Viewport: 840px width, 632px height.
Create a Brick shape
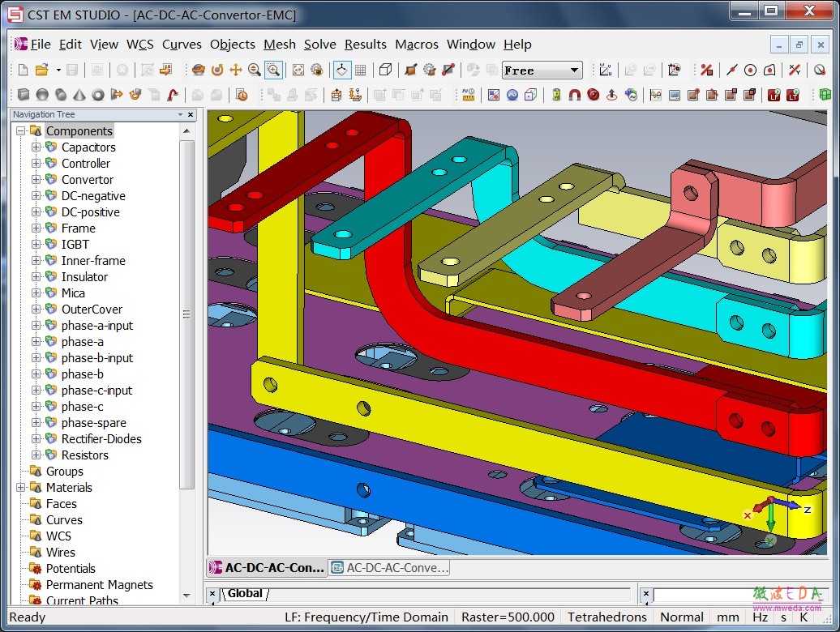(23, 95)
